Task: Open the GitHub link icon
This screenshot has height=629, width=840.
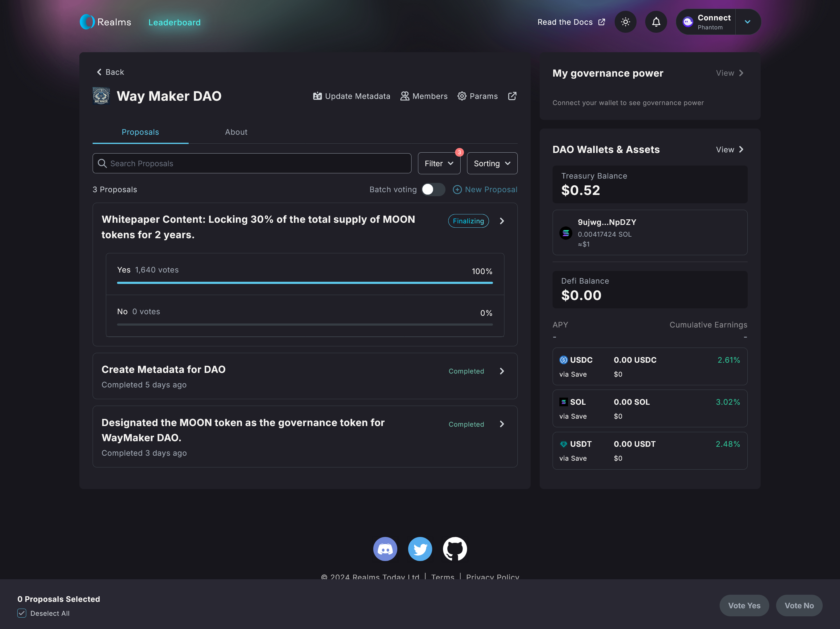Action: [x=455, y=549]
